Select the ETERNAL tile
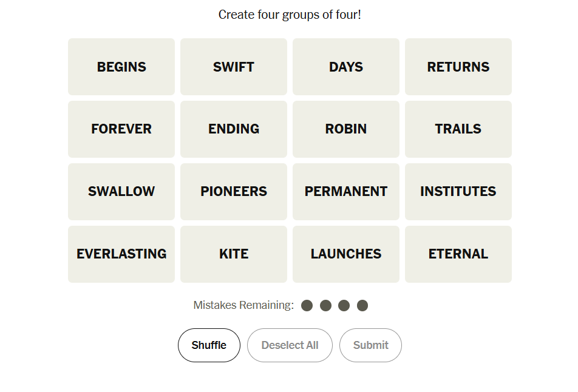 (458, 254)
